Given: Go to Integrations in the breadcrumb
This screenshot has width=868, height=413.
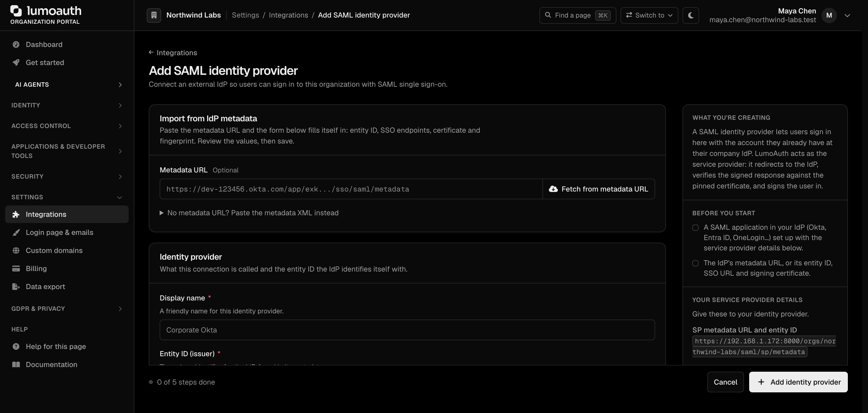Looking at the screenshot, I should 289,15.
